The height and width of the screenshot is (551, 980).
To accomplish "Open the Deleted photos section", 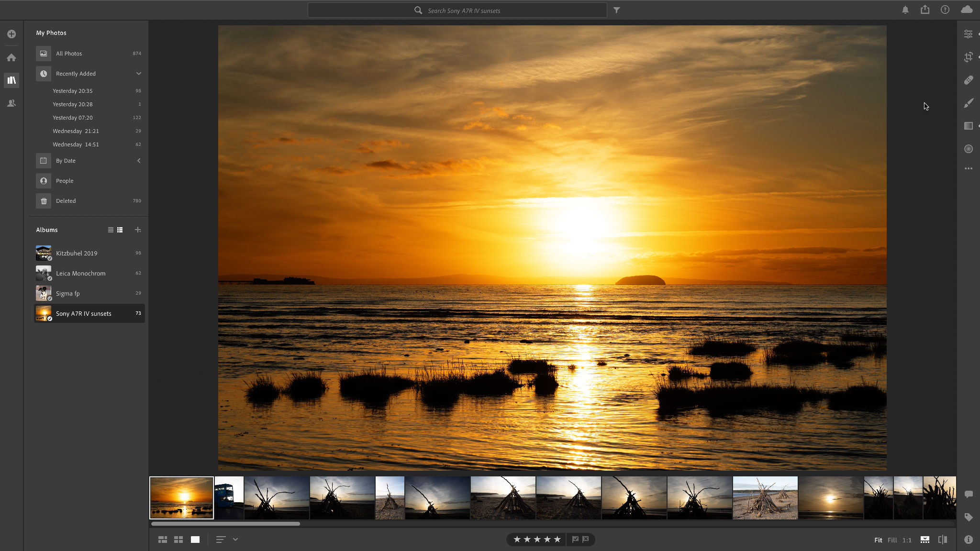I will (x=89, y=201).
